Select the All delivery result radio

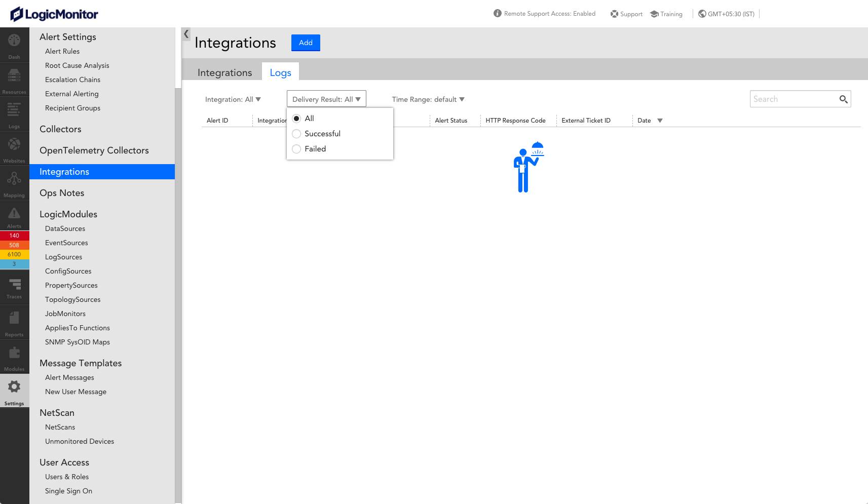pos(296,119)
